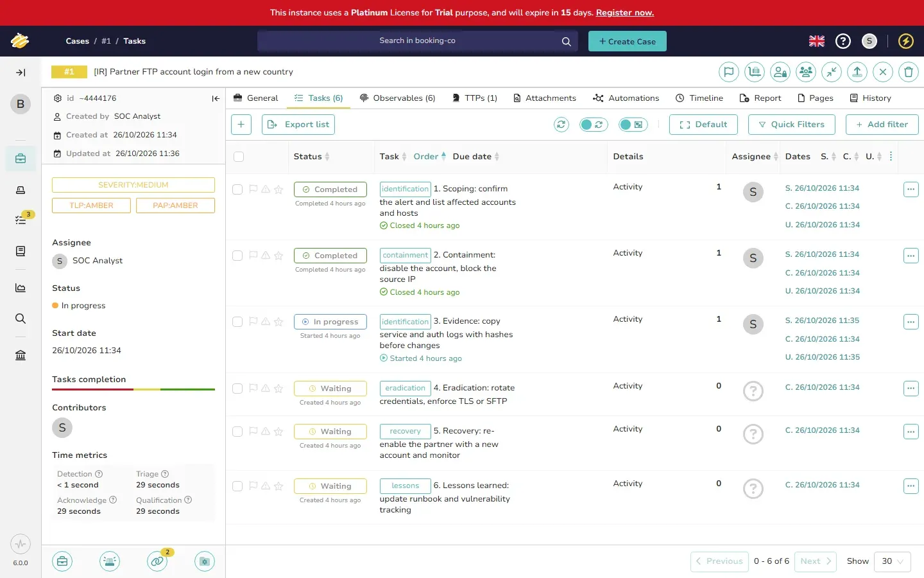Viewport: 924px width, 578px height.
Task: Click the export case upload icon
Action: [857, 72]
